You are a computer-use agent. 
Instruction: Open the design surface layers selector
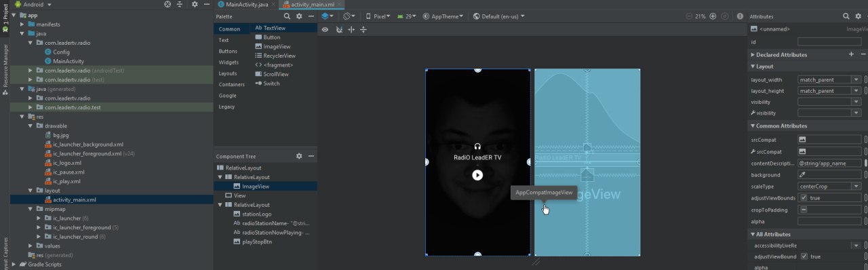point(328,16)
